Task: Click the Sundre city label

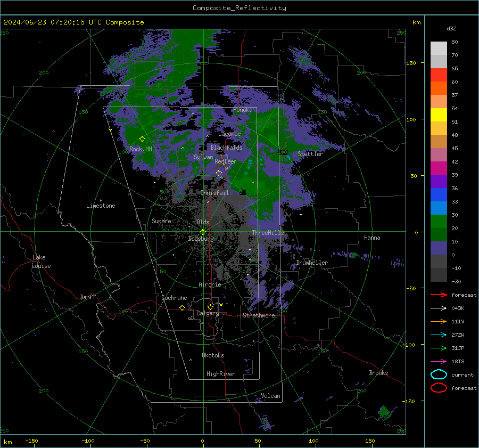Action: (x=162, y=221)
